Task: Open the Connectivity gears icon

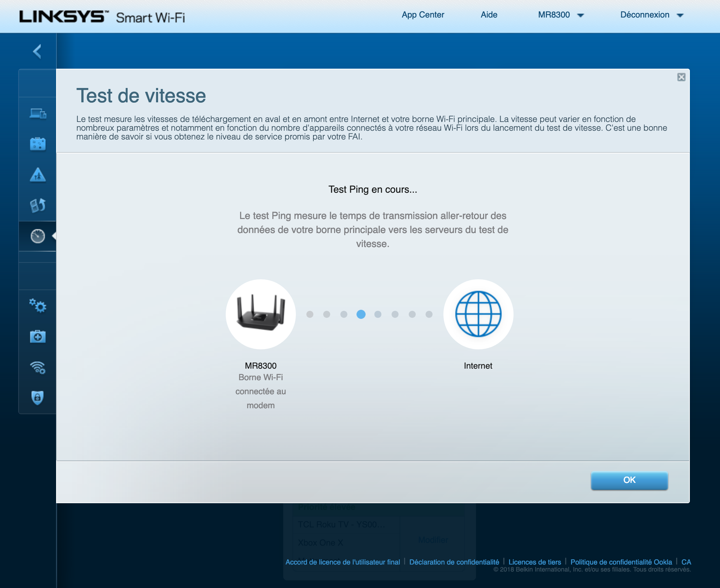Action: tap(38, 306)
